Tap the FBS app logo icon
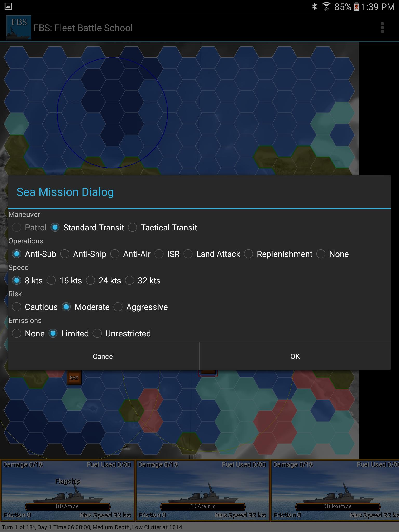 point(19,28)
